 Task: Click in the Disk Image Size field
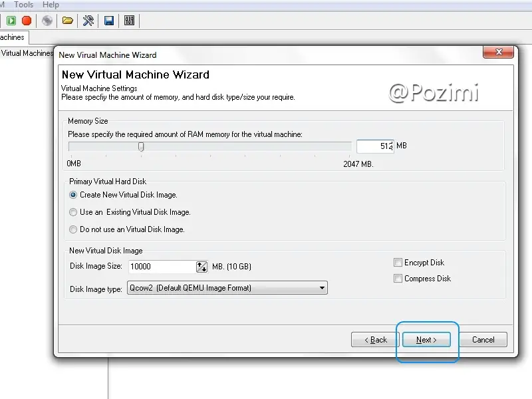tap(162, 267)
